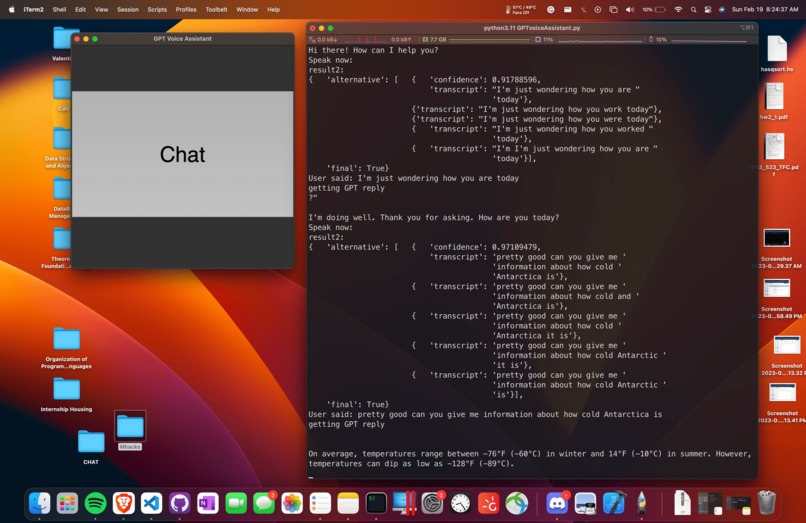806x523 pixels.
Task: Open Xcode from the dock
Action: point(614,503)
